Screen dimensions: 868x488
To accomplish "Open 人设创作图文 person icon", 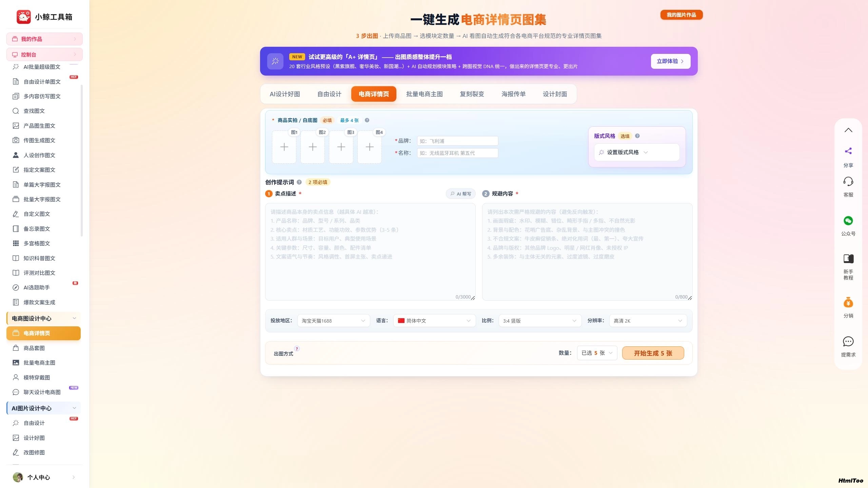I will pyautogui.click(x=16, y=155).
